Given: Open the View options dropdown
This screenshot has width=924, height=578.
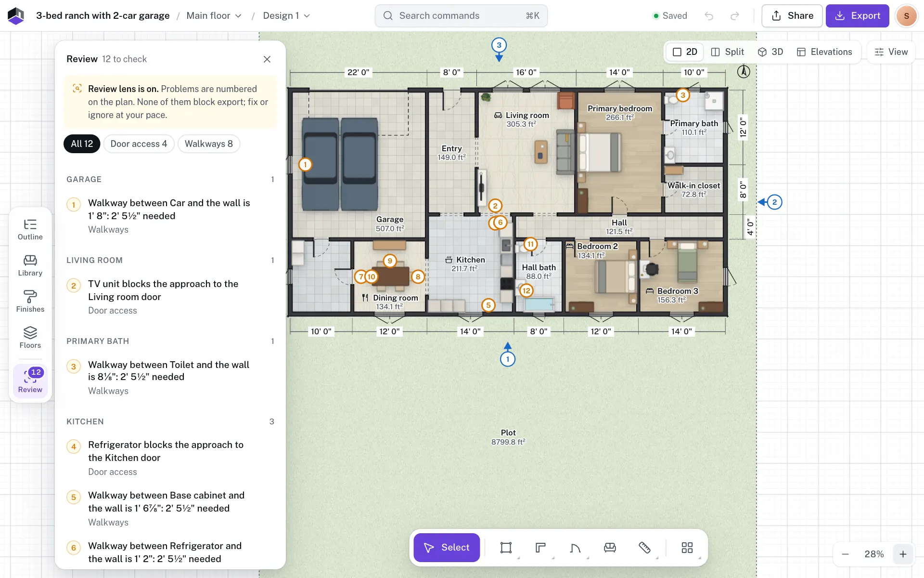Looking at the screenshot, I should 891,52.
